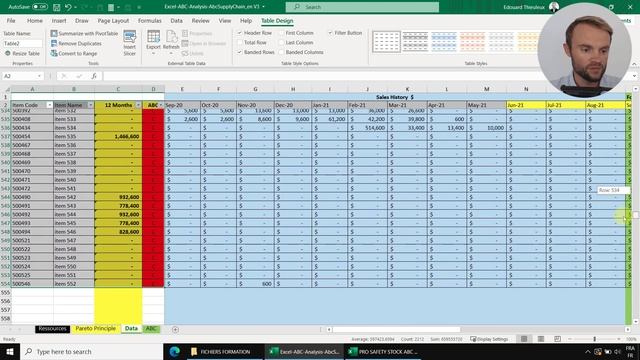Toggle Last Column checkbox
The image size is (640, 360).
281,42
